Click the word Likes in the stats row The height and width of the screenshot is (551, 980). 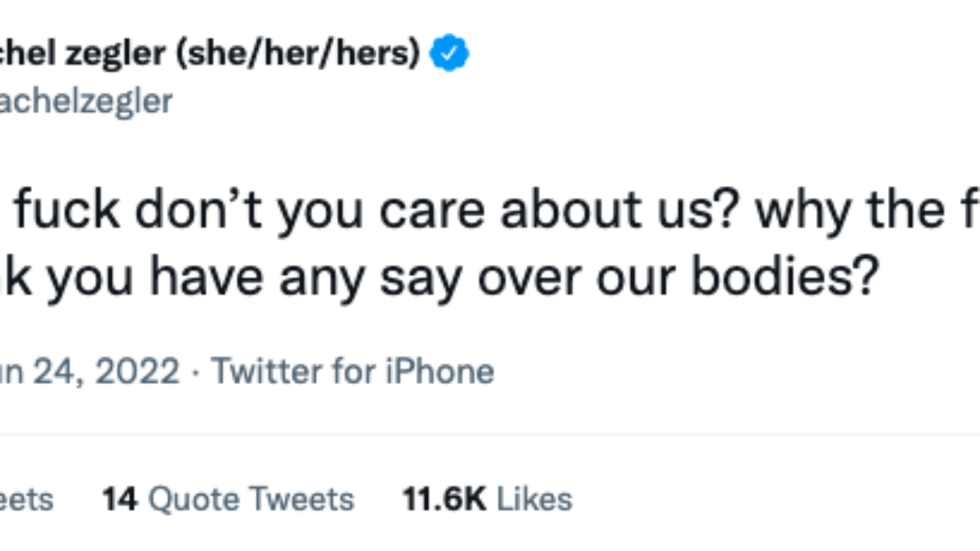534,499
